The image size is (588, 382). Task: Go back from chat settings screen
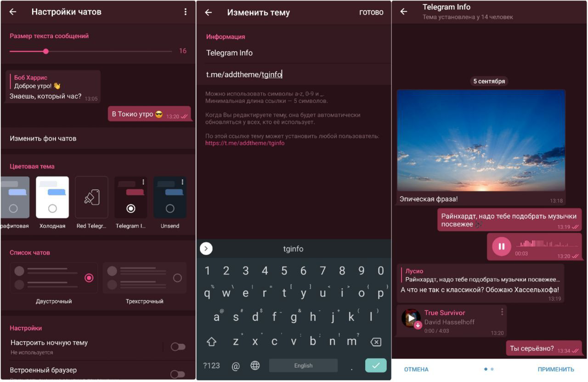[x=13, y=12]
